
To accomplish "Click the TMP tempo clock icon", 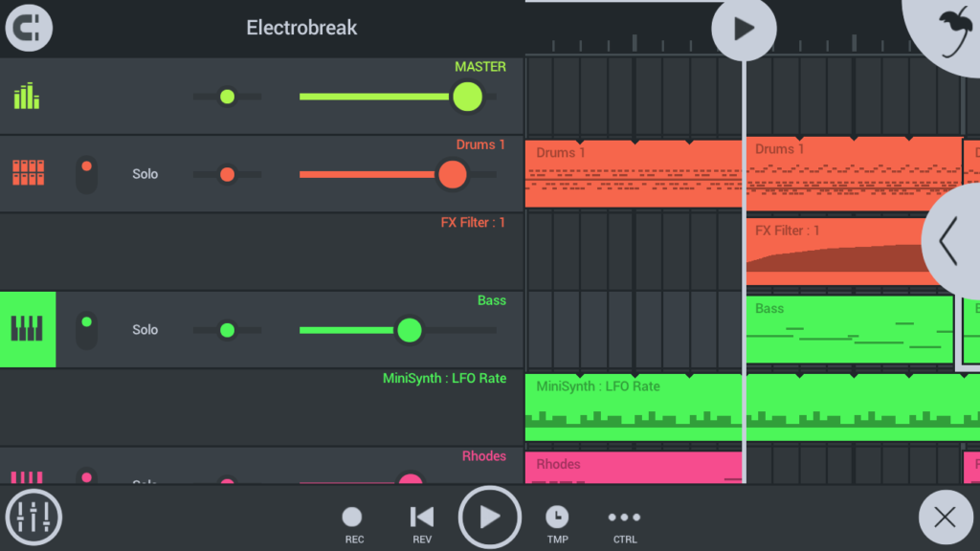I will click(x=557, y=524).
